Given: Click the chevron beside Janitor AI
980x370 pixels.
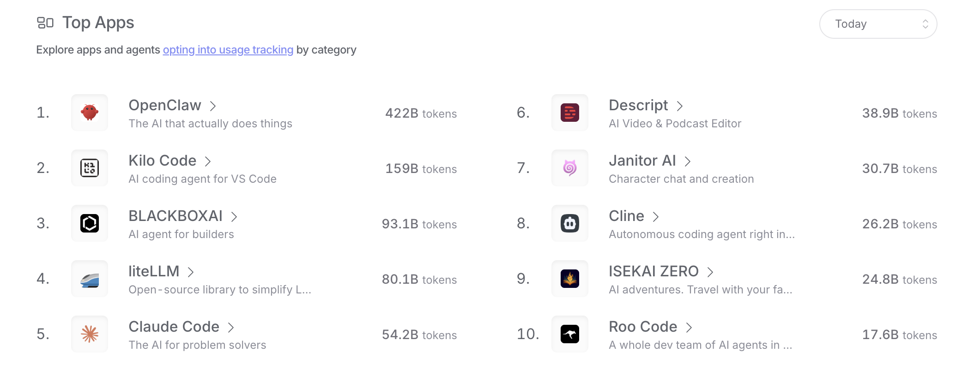Looking at the screenshot, I should pyautogui.click(x=688, y=161).
